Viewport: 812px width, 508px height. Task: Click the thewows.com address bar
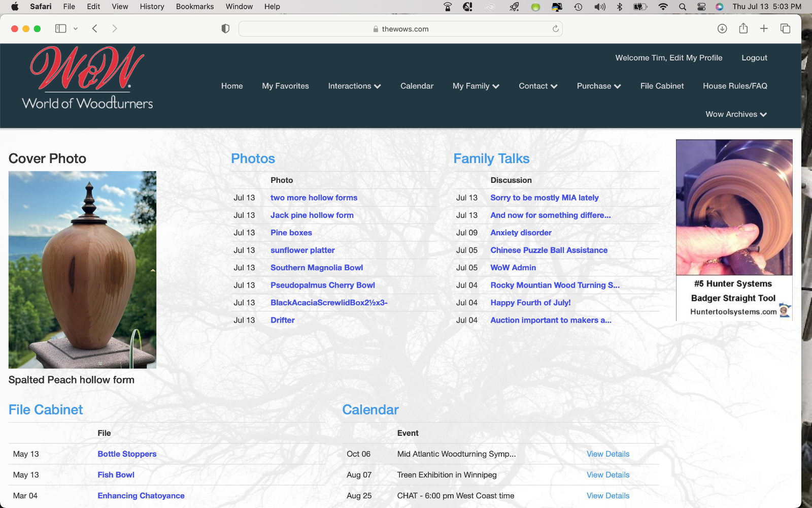[400, 29]
